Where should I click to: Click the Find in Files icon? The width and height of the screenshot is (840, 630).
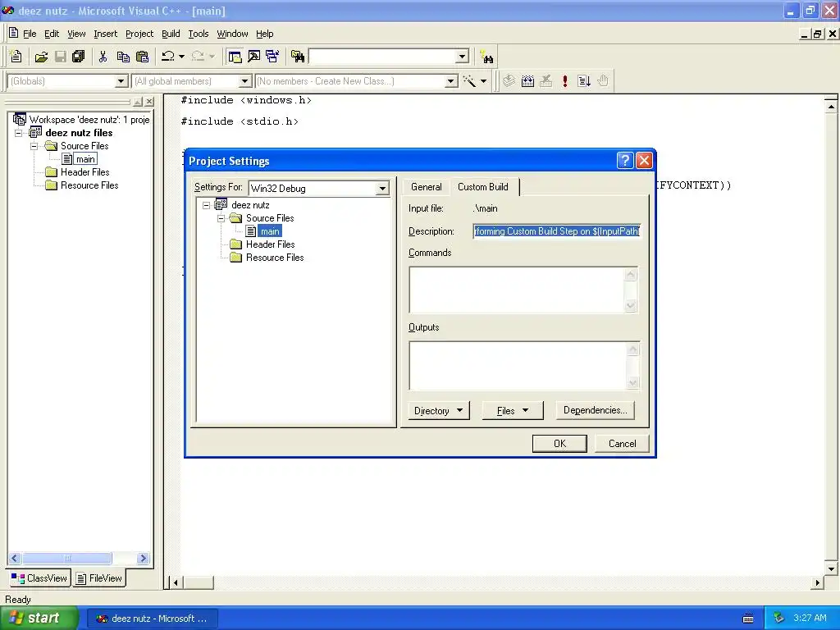pos(298,57)
